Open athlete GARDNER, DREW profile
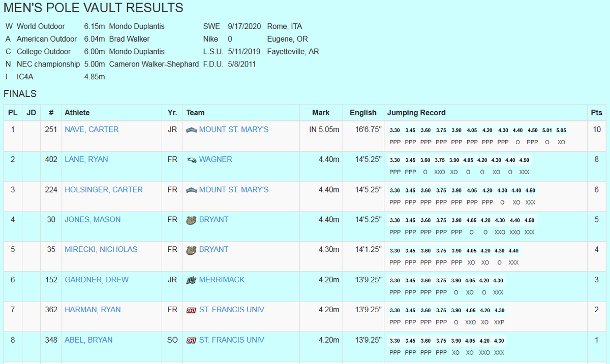 click(97, 280)
